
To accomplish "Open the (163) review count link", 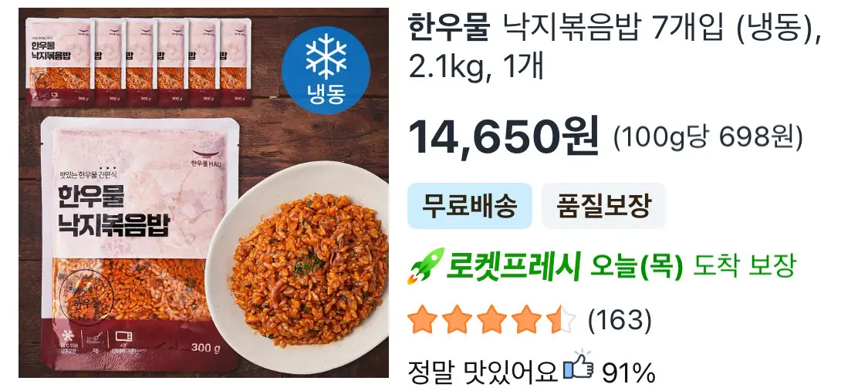I will click(620, 320).
